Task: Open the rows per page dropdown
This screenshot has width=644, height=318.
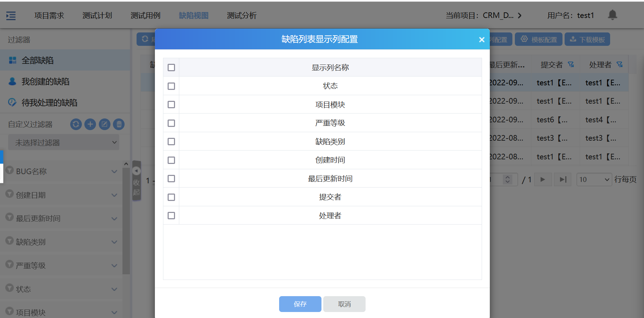Action: [x=594, y=179]
